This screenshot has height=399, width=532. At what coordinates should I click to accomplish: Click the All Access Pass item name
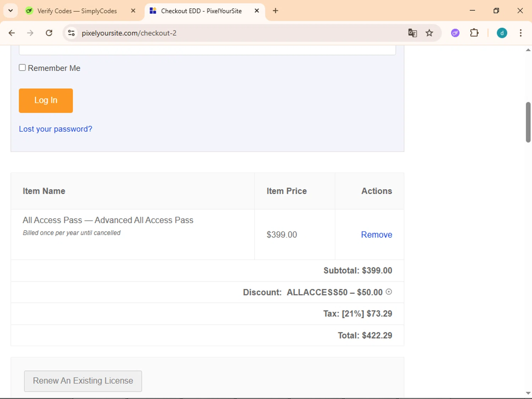coord(108,220)
